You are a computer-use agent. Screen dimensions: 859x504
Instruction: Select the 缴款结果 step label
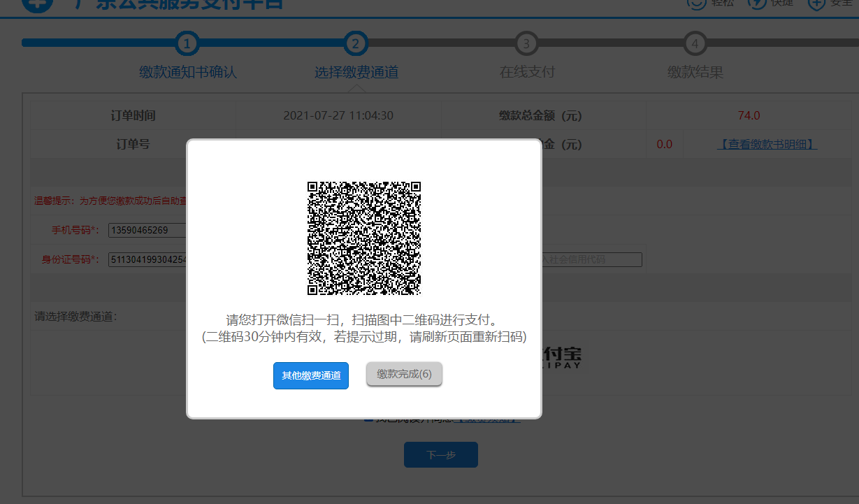pos(695,72)
